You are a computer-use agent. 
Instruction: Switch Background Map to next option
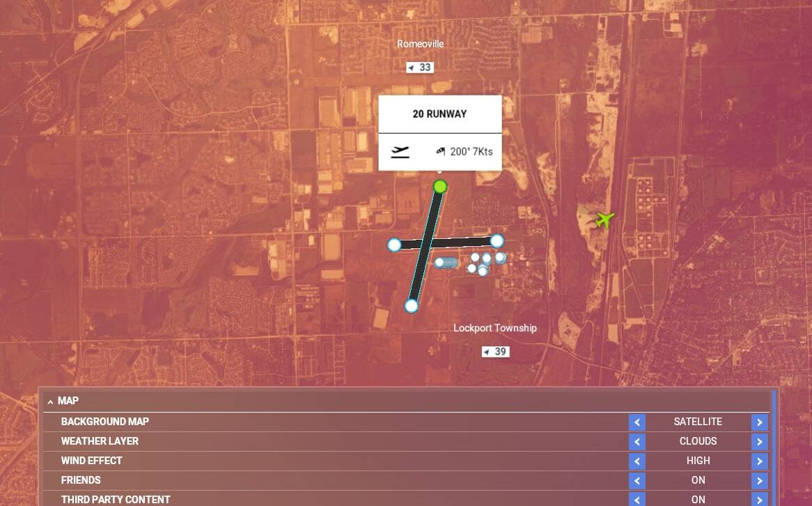[760, 422]
